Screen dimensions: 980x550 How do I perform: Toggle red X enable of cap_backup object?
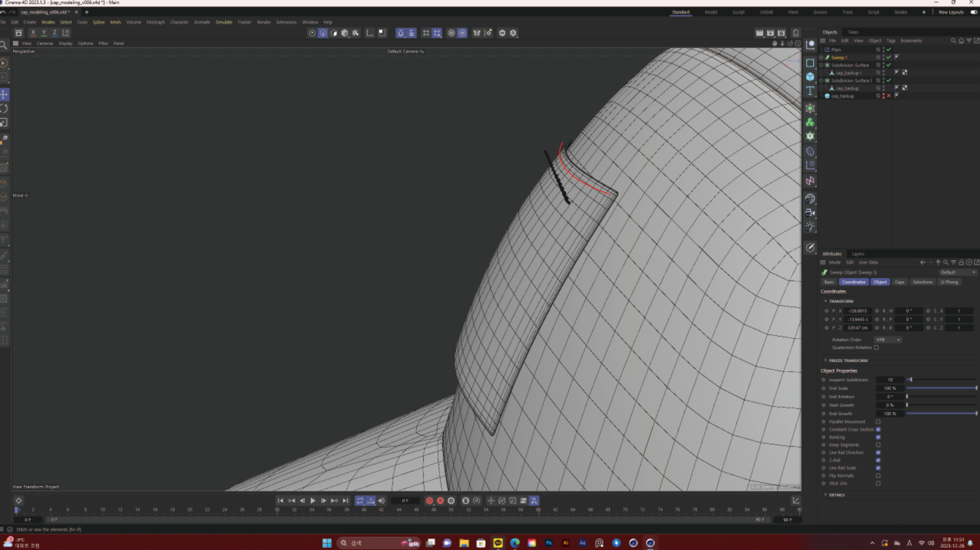coord(888,96)
